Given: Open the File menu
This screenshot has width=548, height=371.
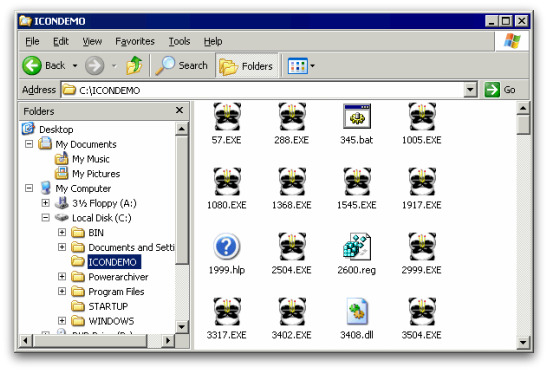Looking at the screenshot, I should (x=32, y=42).
